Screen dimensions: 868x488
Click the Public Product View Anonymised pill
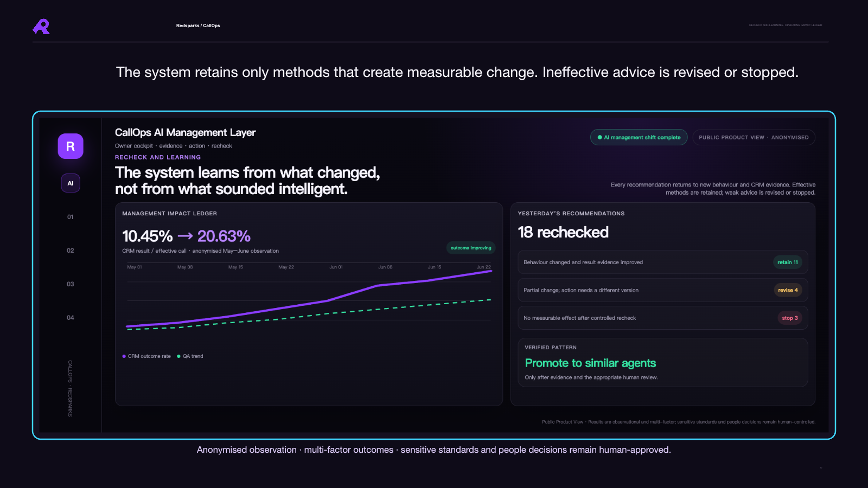point(754,137)
